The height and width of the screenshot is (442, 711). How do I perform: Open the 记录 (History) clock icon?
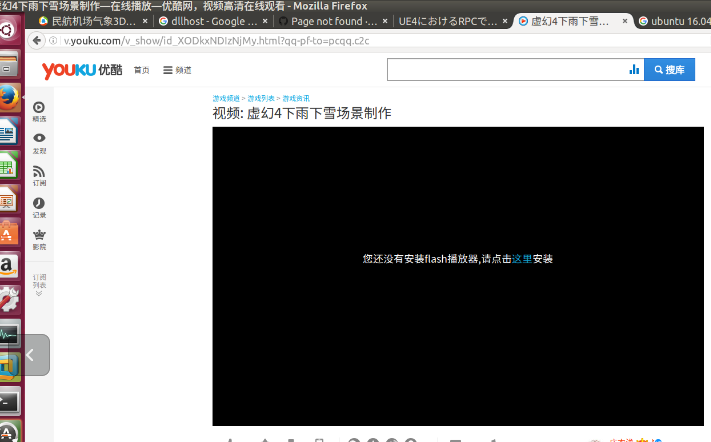tap(39, 208)
